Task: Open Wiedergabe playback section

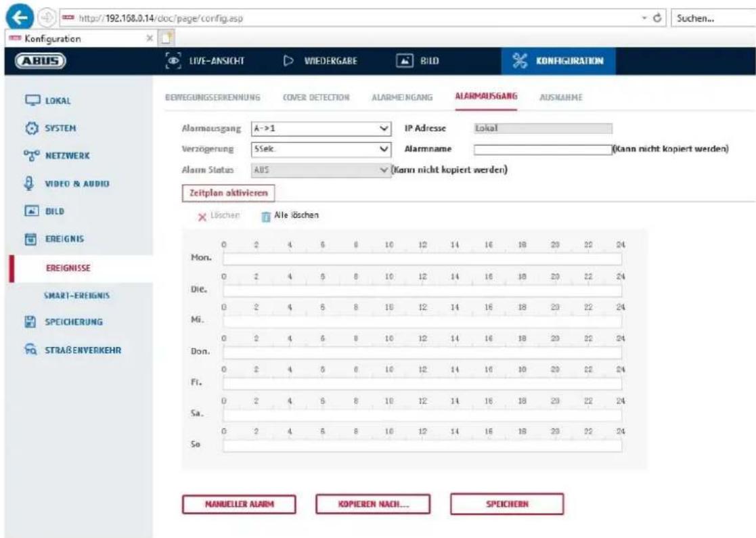Action: 321,61
